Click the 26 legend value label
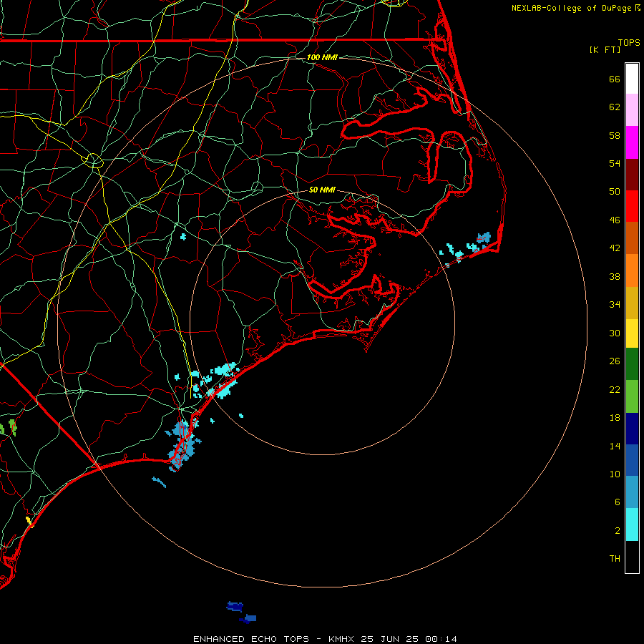The height and width of the screenshot is (644, 644). tap(615, 361)
